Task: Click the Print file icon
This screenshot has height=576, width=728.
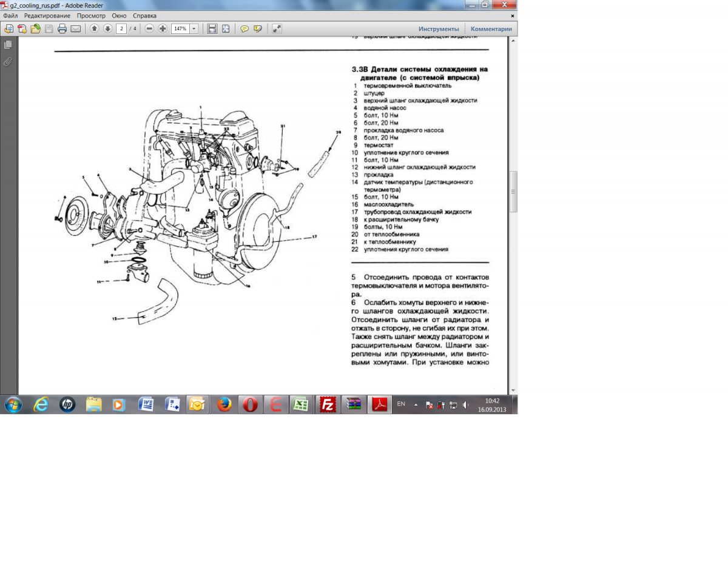Action: click(62, 28)
